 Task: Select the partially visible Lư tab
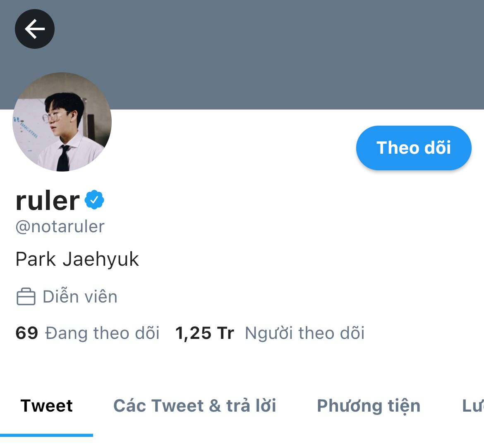[473, 405]
